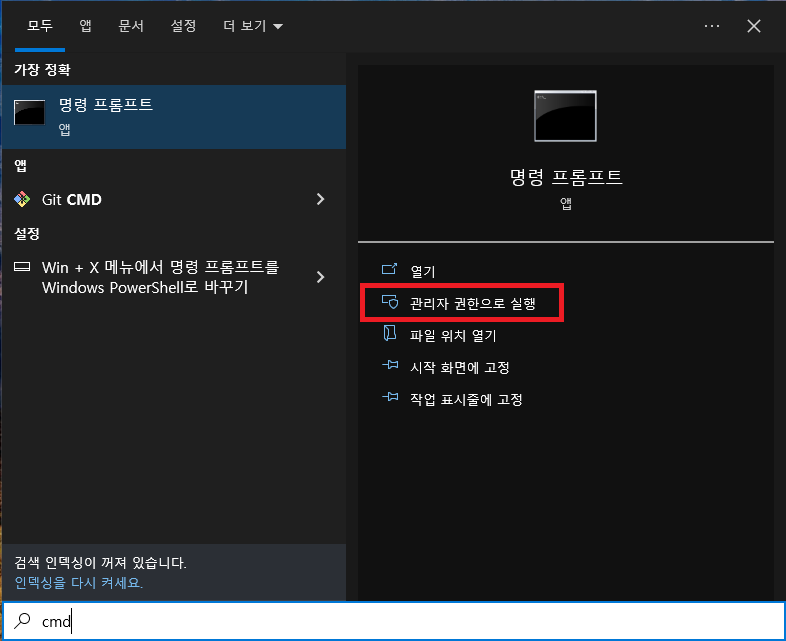Click the file location folder icon
This screenshot has height=641, width=786.
(x=389, y=333)
